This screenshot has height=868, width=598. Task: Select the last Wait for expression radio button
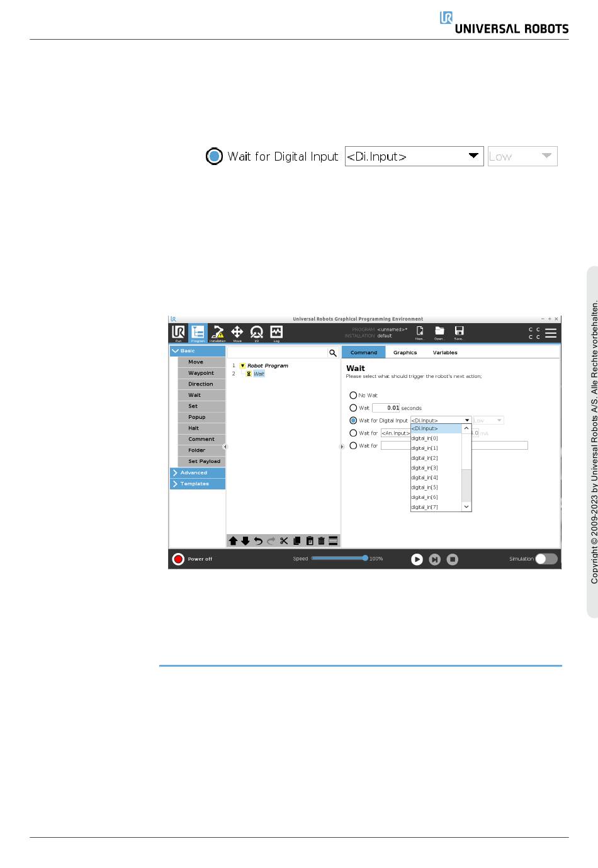(x=353, y=445)
